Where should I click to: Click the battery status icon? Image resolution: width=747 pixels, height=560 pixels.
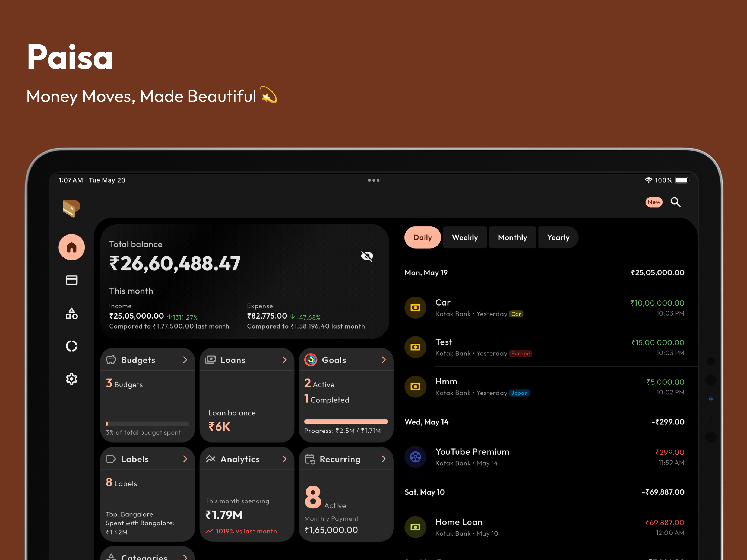click(682, 180)
